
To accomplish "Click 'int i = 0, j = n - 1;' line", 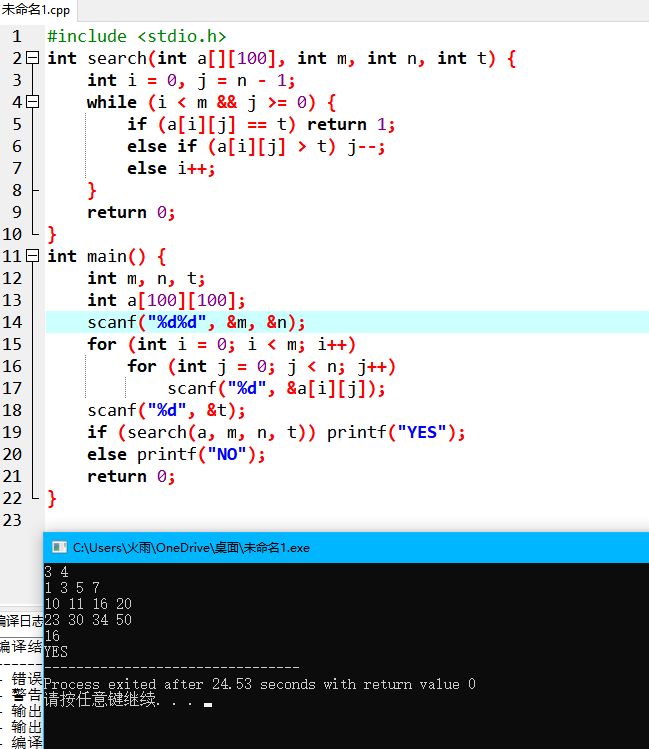I will tap(191, 80).
